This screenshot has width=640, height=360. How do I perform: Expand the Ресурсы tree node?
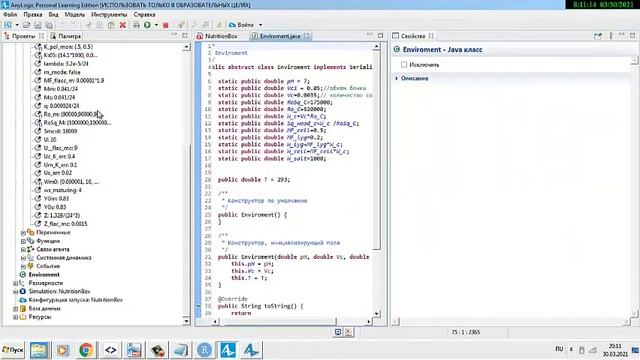16,317
